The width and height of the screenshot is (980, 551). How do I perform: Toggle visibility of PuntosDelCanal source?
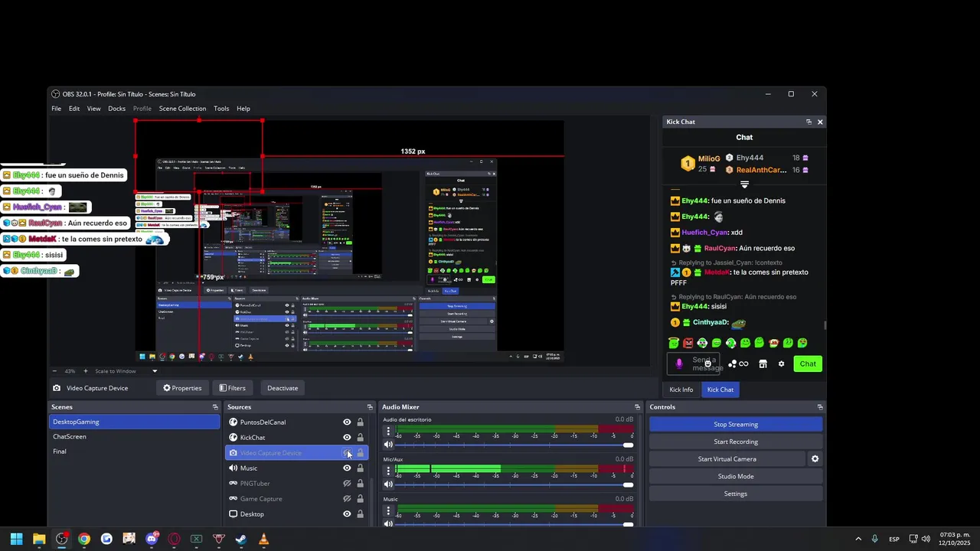(347, 422)
